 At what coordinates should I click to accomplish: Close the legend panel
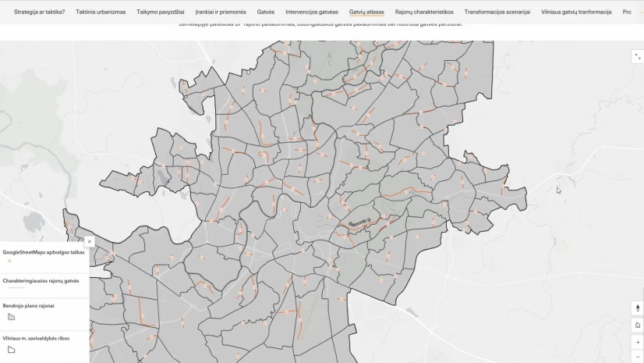[x=90, y=242]
